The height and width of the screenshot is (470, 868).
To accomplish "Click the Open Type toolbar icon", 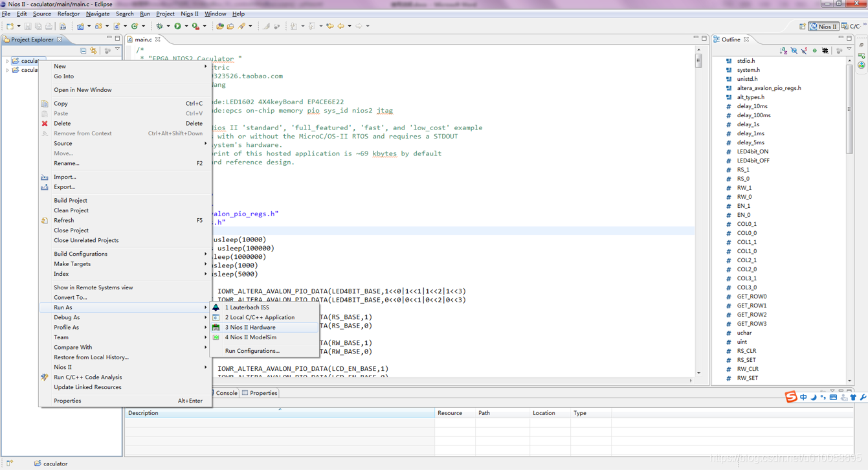I will pyautogui.click(x=220, y=27).
